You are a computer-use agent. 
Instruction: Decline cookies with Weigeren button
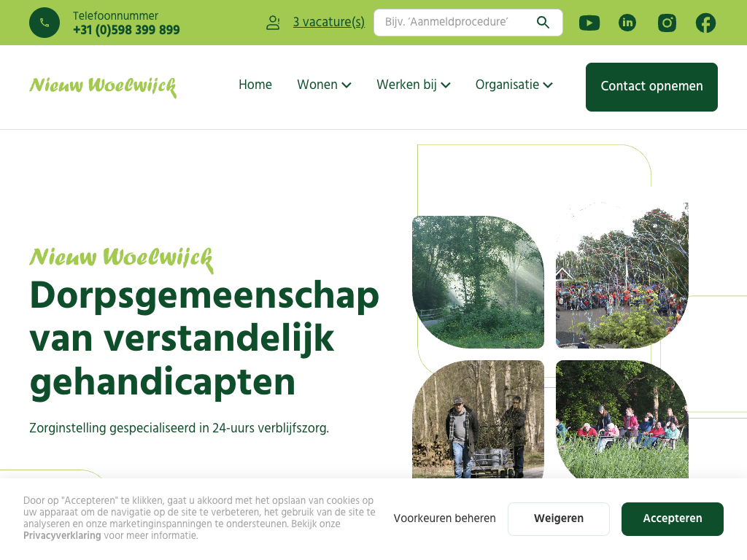click(x=558, y=518)
